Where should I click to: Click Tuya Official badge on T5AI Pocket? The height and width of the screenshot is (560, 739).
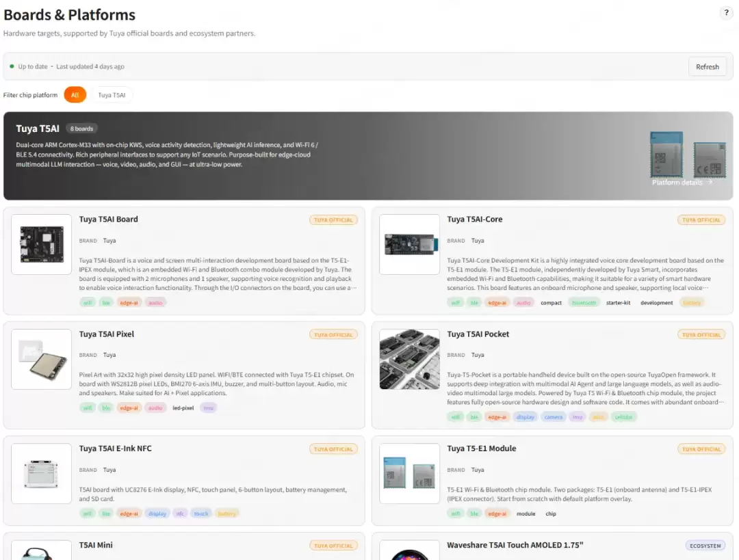pyautogui.click(x=701, y=335)
